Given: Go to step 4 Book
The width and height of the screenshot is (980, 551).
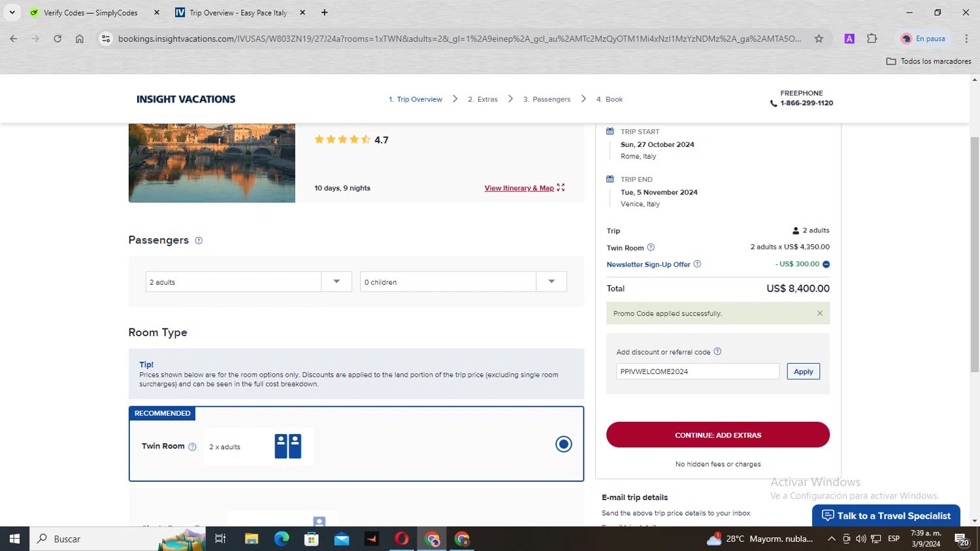Looking at the screenshot, I should [x=610, y=99].
